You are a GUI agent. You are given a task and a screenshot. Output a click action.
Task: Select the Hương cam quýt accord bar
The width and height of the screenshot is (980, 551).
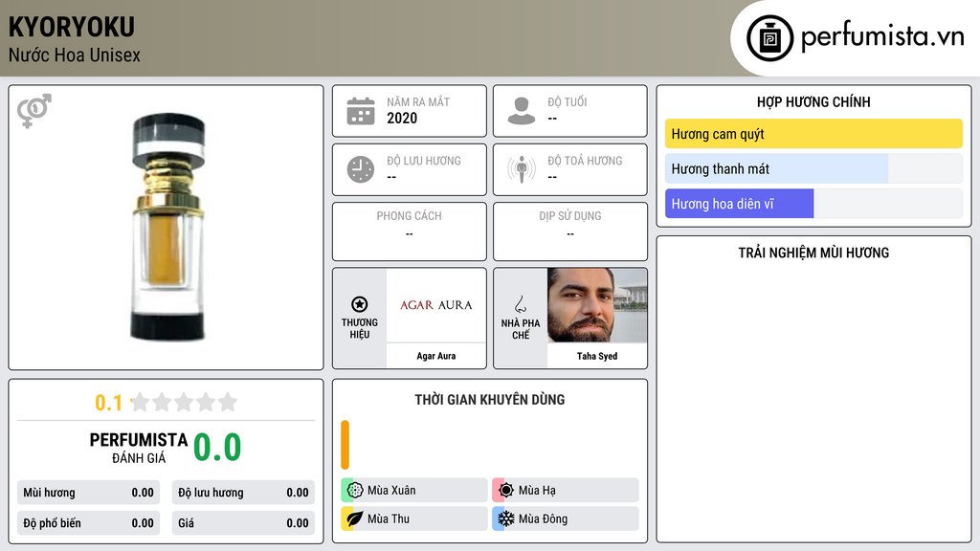[x=813, y=134]
